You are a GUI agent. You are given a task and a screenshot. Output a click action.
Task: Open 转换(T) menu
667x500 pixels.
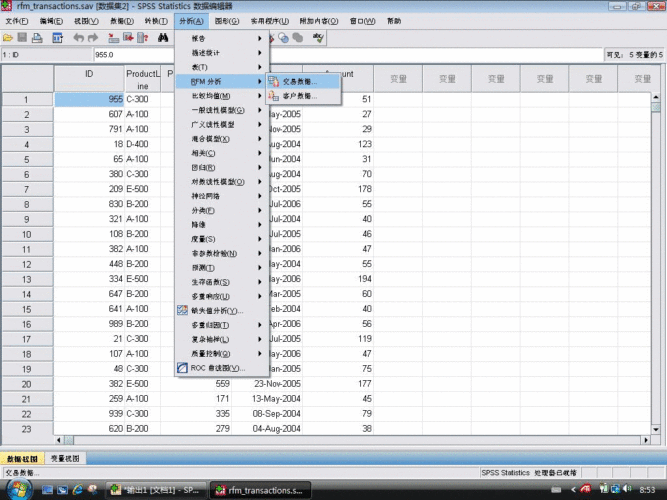point(156,21)
